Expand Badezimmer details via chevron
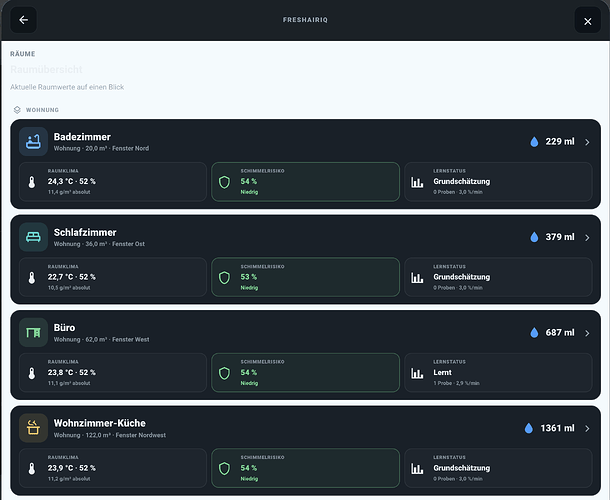This screenshot has height=500, width=610. click(587, 142)
